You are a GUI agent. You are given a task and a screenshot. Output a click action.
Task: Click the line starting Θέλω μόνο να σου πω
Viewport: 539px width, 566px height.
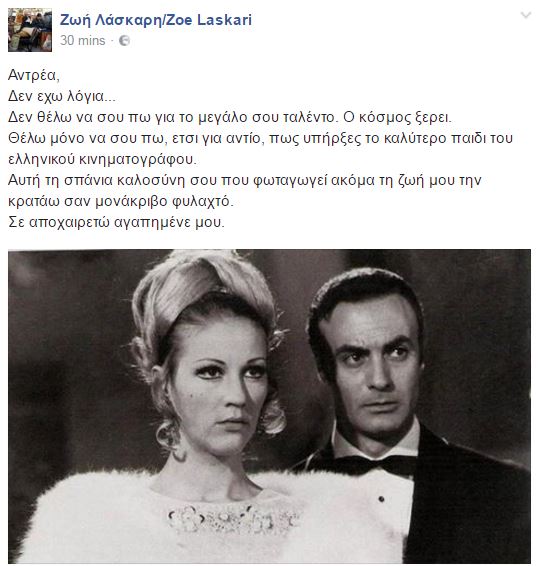pyautogui.click(x=260, y=138)
